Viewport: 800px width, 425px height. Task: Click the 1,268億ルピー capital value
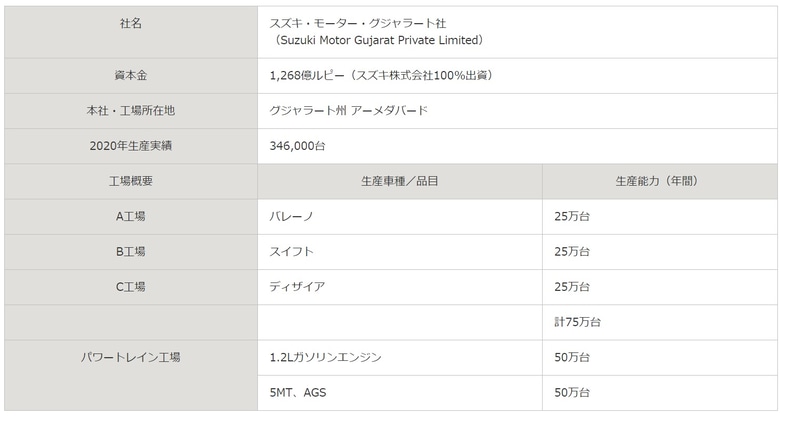(380, 75)
